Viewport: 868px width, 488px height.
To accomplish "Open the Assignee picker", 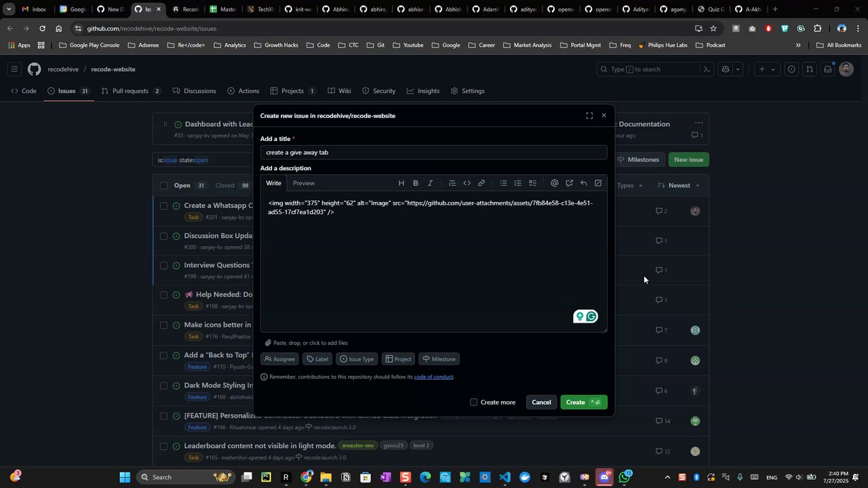I will point(281,359).
